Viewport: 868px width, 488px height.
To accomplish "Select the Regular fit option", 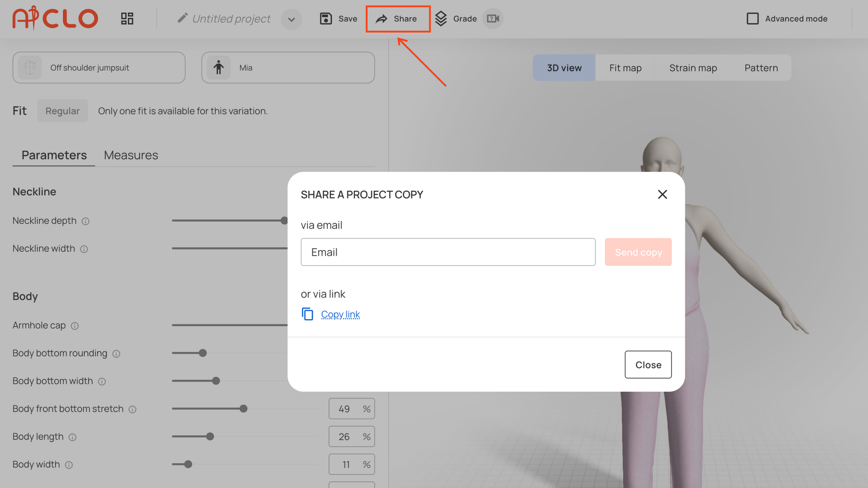I will pyautogui.click(x=62, y=111).
